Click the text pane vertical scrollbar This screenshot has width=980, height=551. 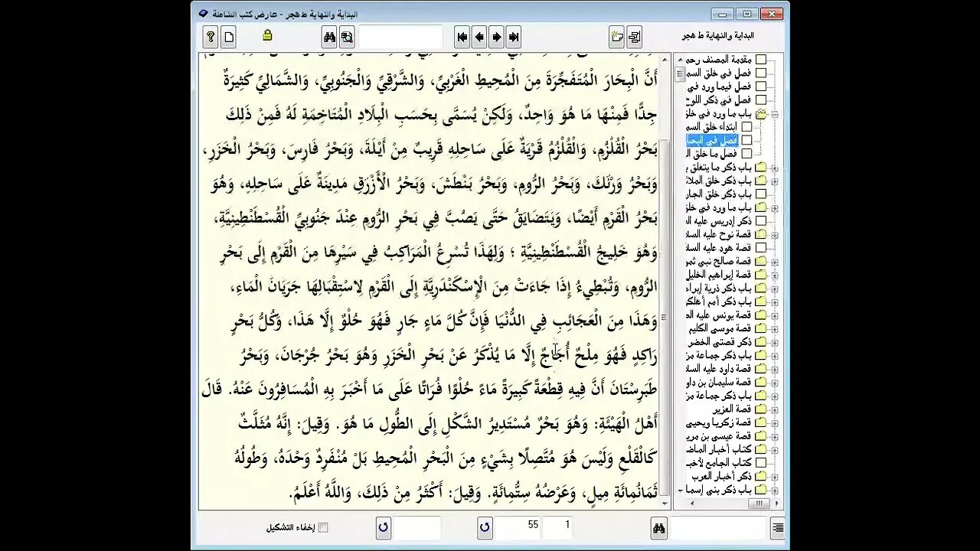point(664,281)
